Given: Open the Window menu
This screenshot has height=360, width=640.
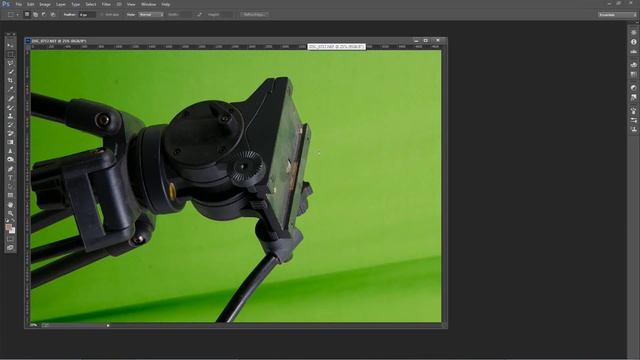Looking at the screenshot, I should (148, 4).
